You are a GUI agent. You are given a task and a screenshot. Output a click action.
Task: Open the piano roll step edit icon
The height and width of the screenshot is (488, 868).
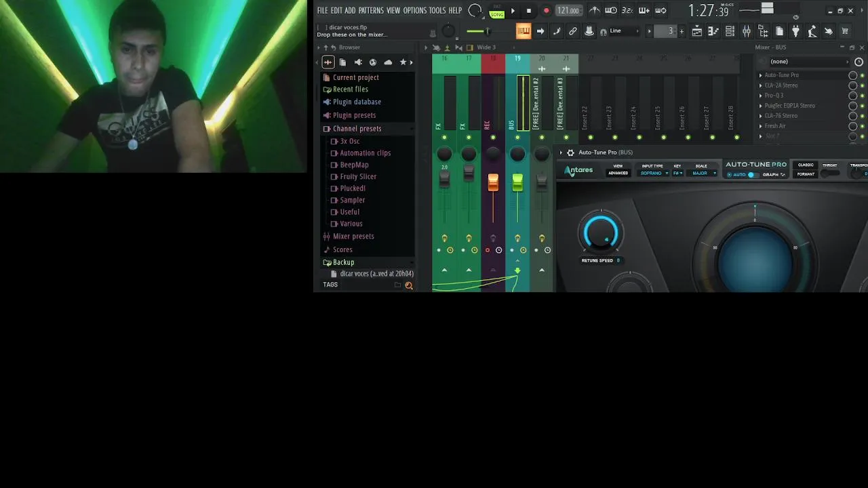557,31
